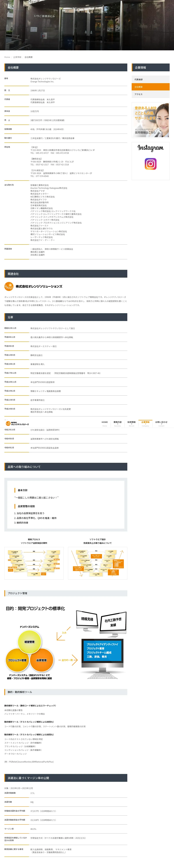Click the 旭電器工業株式会社 client entry

pos(40,185)
